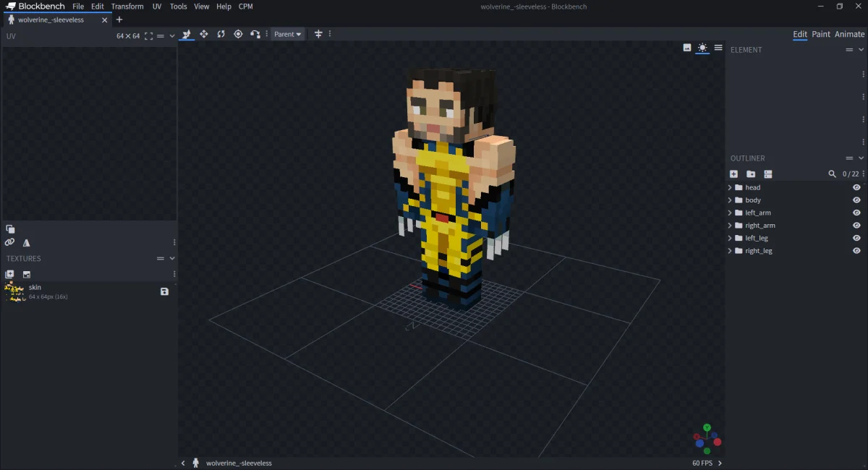Expand the head group
This screenshot has height=470, width=868.
coord(730,187)
